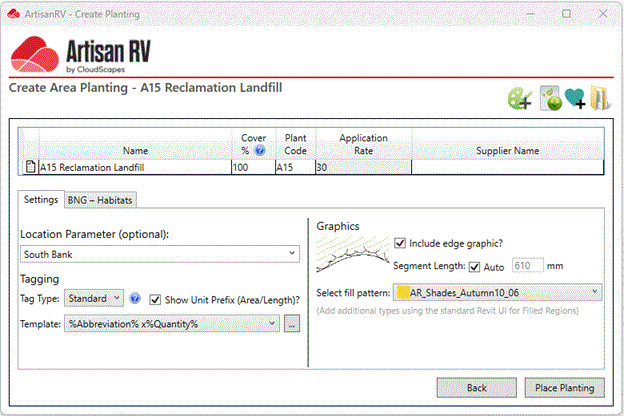Screen dimensions: 624x416
Task: Open the AR_Shades_Autumn10_06 fill pattern selector
Action: pos(497,293)
